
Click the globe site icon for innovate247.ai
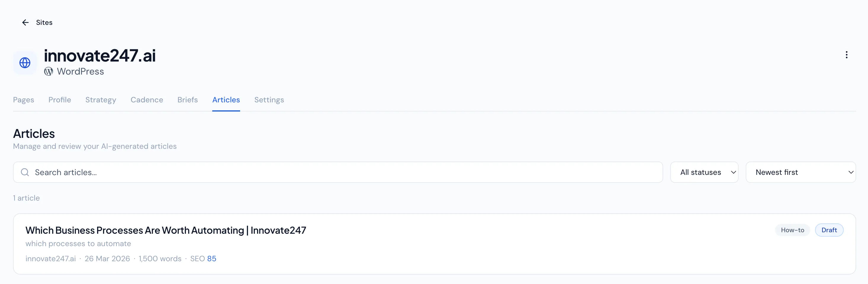25,63
